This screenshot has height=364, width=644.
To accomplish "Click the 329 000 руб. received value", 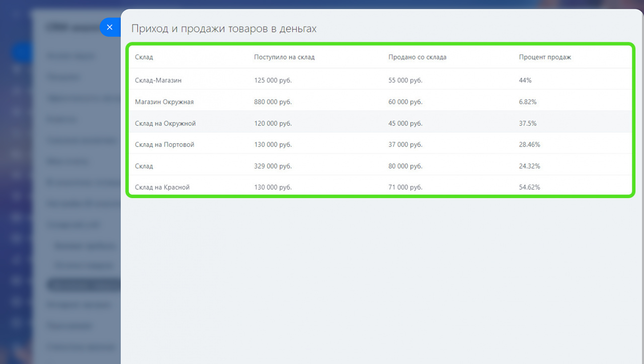I will click(273, 166).
